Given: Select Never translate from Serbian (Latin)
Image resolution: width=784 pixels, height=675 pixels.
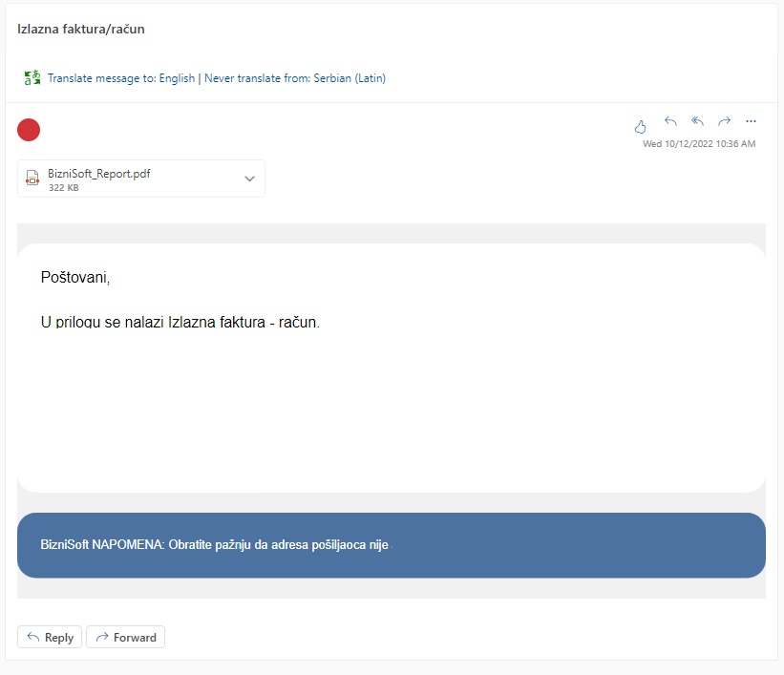Looking at the screenshot, I should click(x=295, y=78).
